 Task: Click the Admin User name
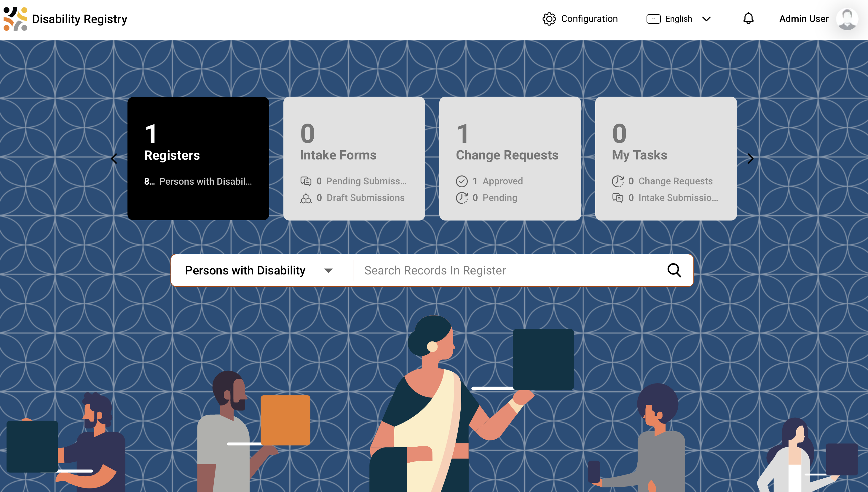pyautogui.click(x=804, y=19)
